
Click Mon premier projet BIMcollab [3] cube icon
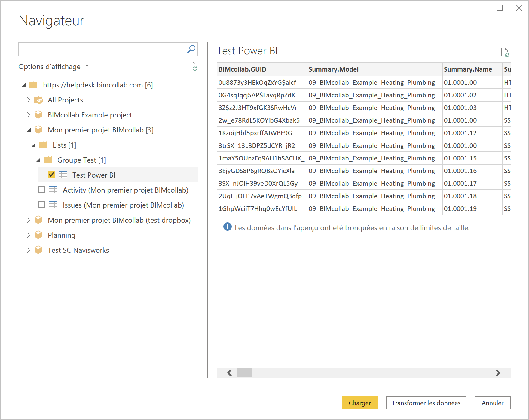click(38, 130)
